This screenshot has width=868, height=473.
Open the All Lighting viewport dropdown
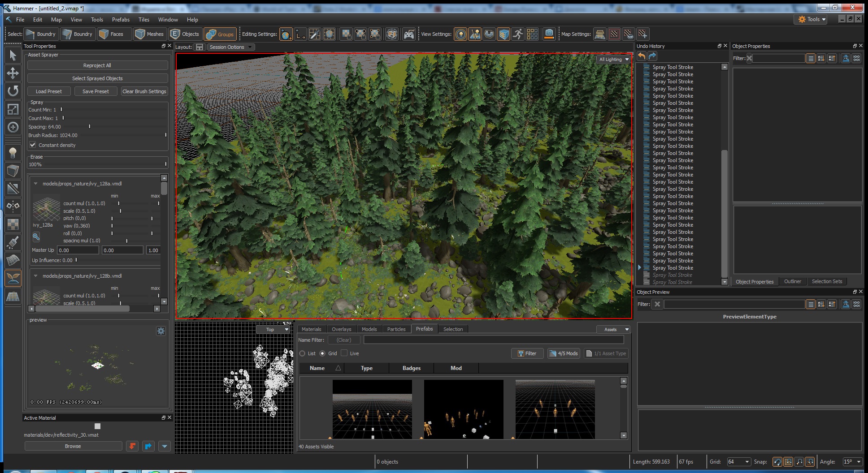click(614, 59)
